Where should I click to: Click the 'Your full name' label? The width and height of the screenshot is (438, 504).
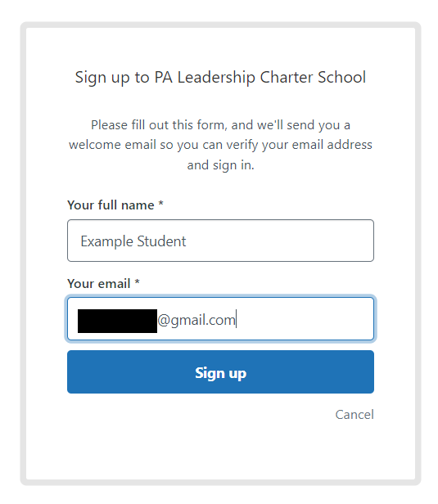(111, 205)
